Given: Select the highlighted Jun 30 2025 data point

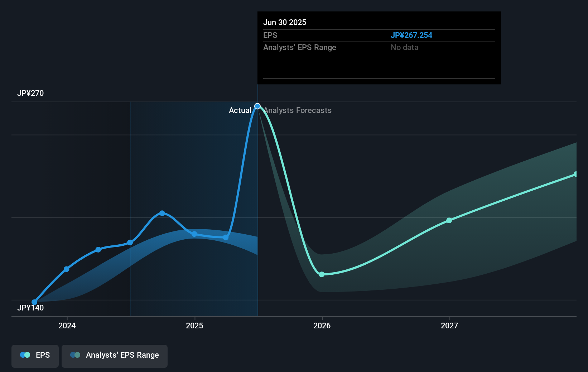Looking at the screenshot, I should pyautogui.click(x=257, y=106).
